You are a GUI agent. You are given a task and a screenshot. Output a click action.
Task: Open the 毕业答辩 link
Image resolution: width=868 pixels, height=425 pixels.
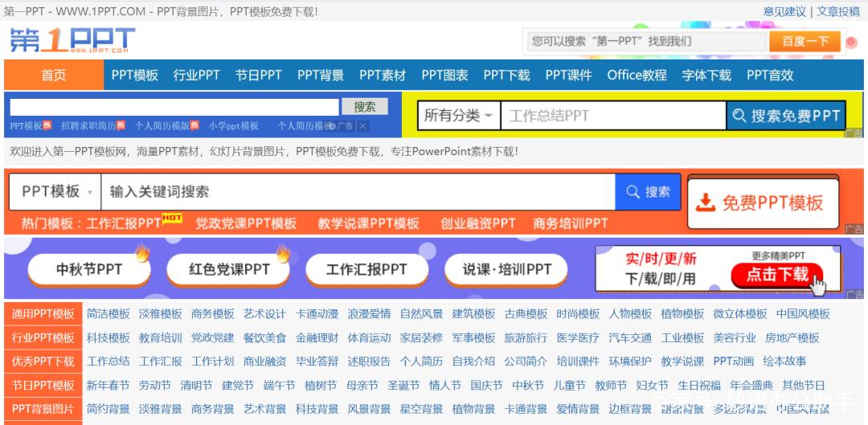317,362
